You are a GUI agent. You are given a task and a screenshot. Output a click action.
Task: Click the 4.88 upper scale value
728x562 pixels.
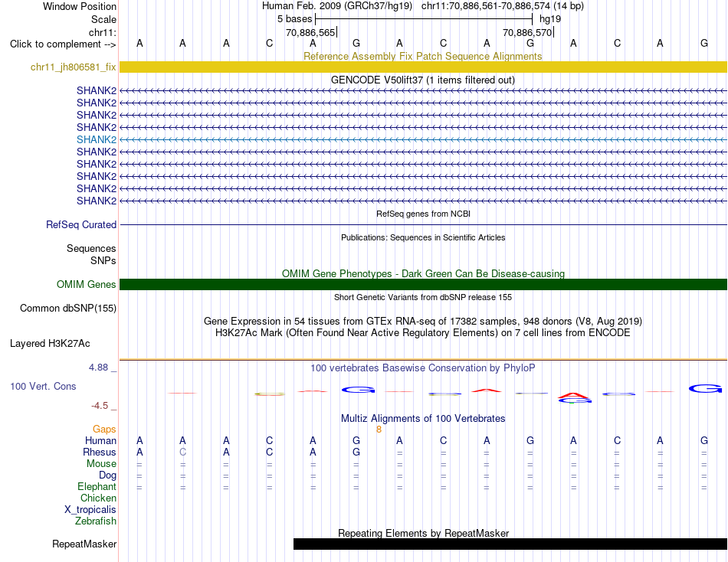98,367
